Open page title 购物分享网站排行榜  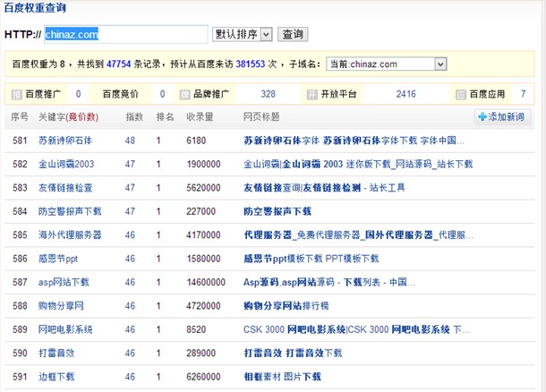[287, 305]
